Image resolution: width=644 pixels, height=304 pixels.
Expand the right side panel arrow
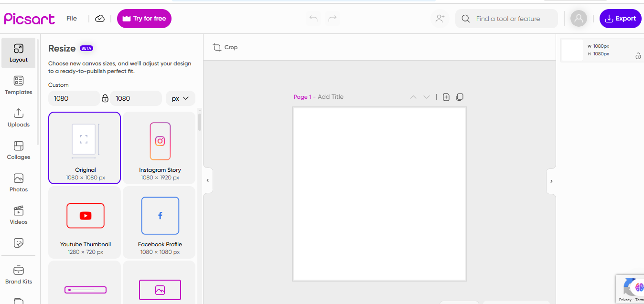coord(551,181)
